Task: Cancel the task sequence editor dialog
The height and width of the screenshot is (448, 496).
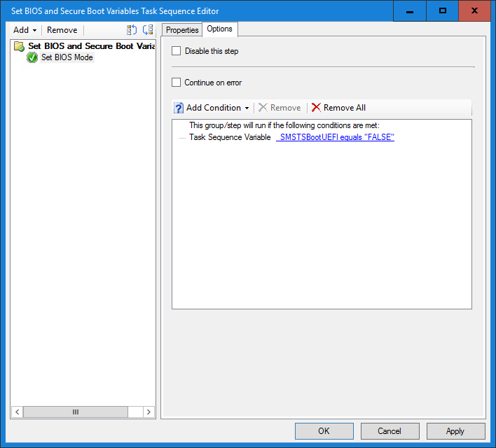Action: (x=390, y=431)
